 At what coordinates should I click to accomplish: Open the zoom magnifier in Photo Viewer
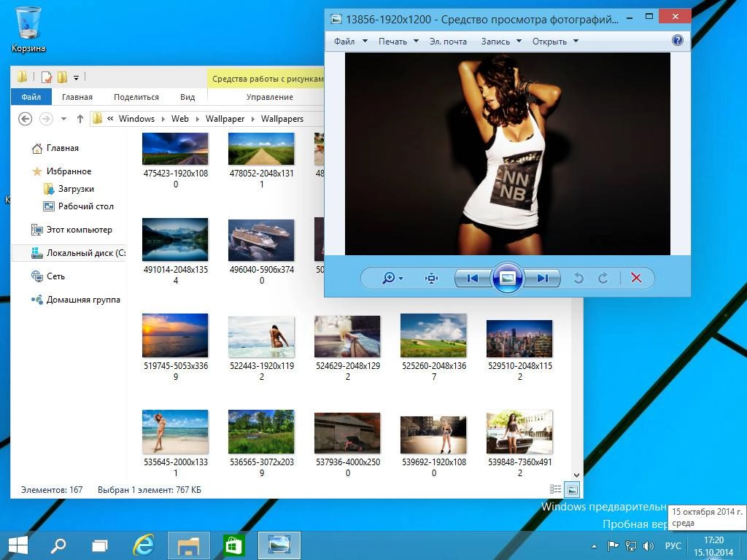(x=388, y=278)
